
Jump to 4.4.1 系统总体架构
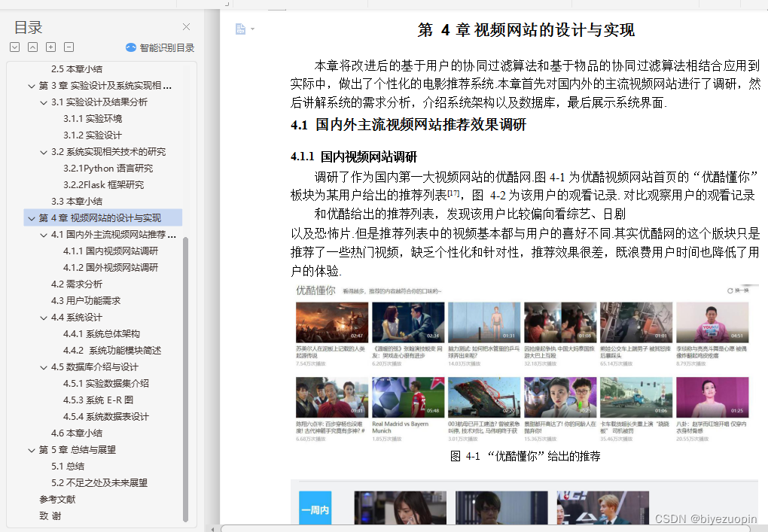click(x=102, y=334)
